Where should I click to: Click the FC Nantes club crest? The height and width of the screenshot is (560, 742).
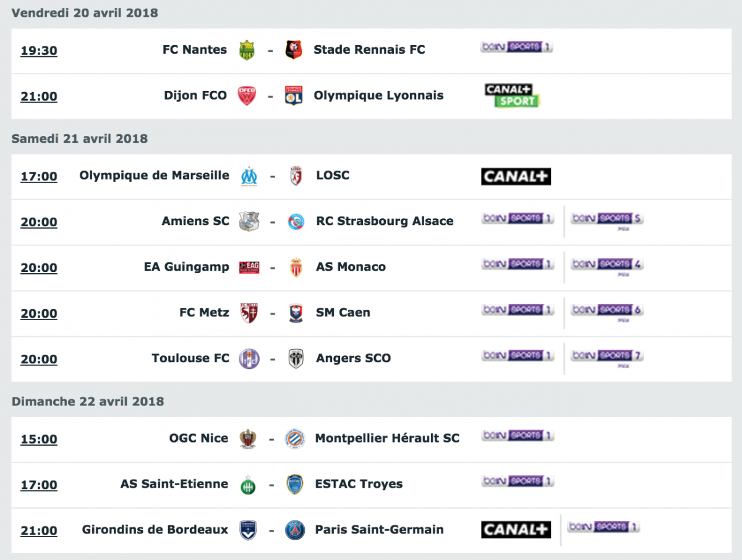tap(247, 50)
